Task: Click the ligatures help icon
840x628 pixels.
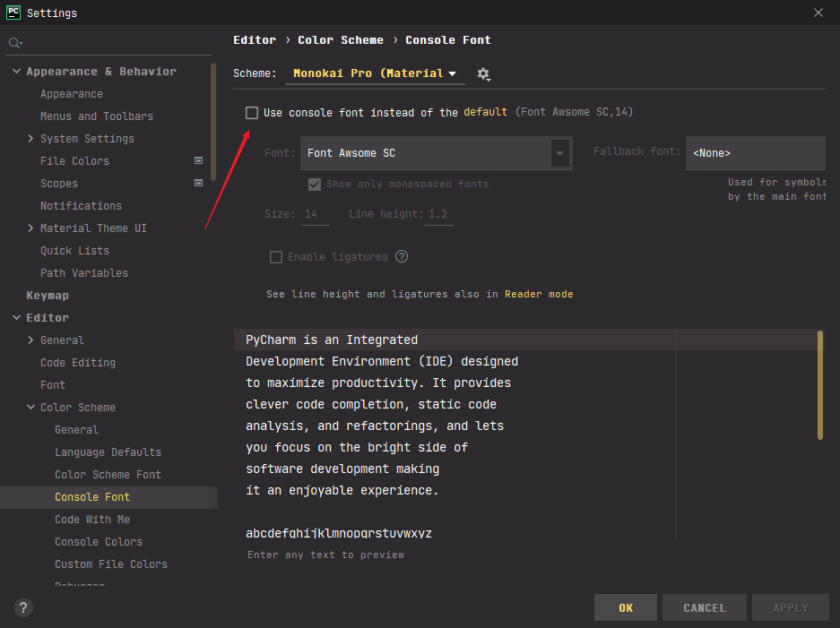Action: pyautogui.click(x=402, y=257)
